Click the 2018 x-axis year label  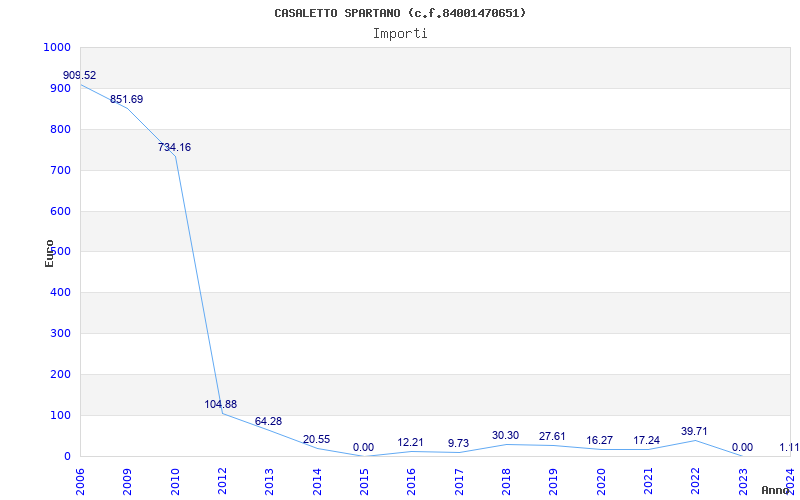pos(506,482)
